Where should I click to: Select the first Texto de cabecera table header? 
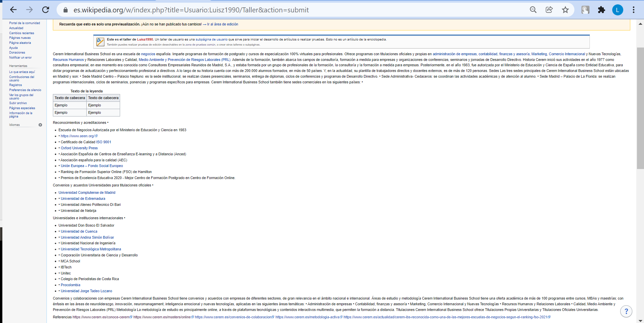(x=70, y=98)
